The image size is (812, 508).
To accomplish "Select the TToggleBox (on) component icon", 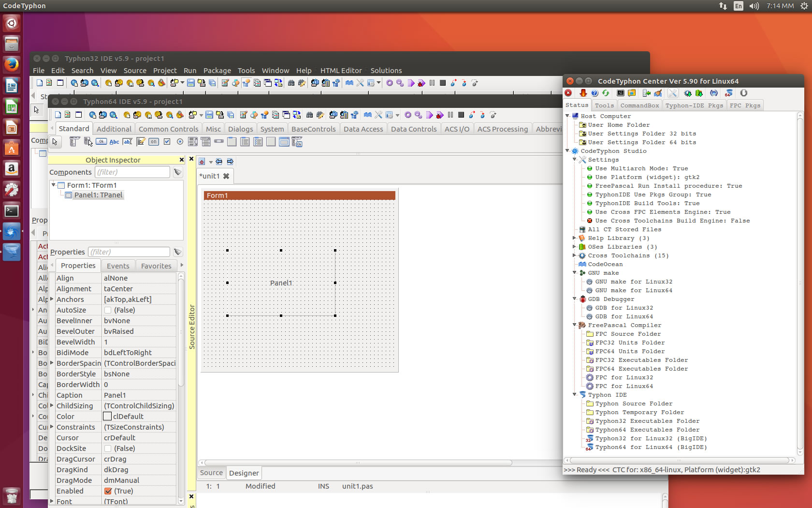I will (x=154, y=142).
